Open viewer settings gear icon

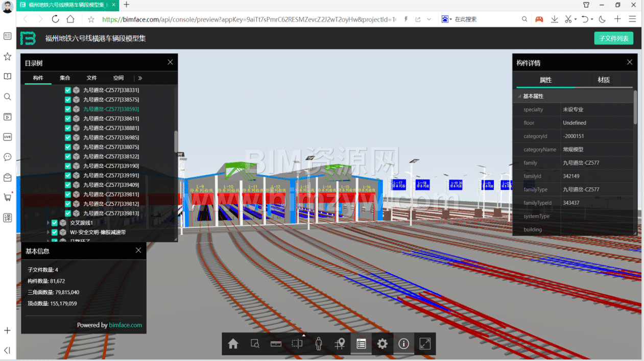pyautogui.click(x=382, y=344)
